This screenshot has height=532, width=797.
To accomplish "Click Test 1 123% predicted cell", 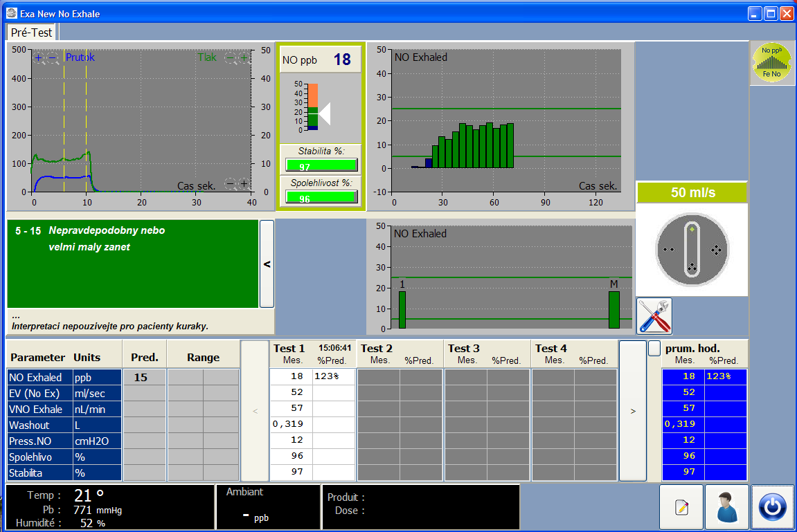I will point(334,376).
